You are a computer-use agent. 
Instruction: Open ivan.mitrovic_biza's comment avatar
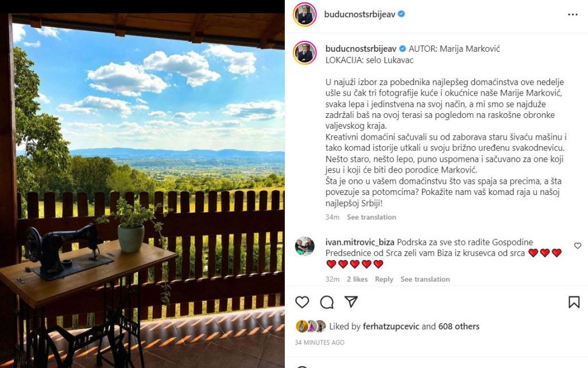[304, 246]
